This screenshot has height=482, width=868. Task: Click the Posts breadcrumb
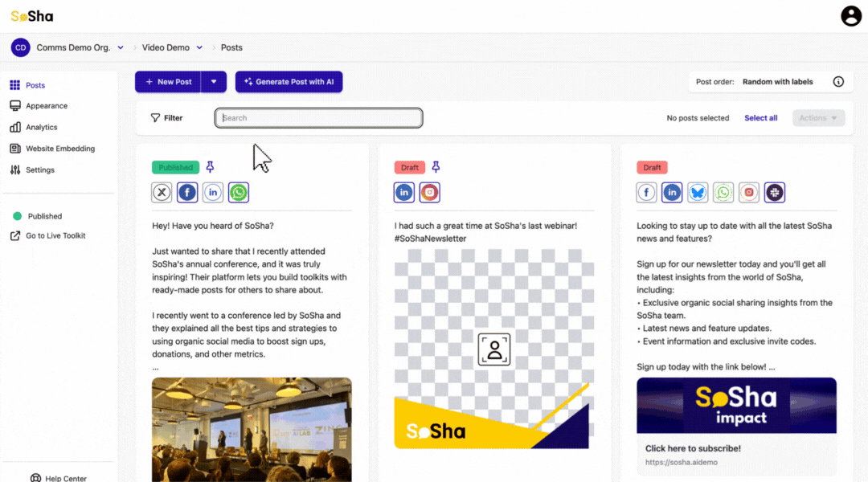(231, 47)
